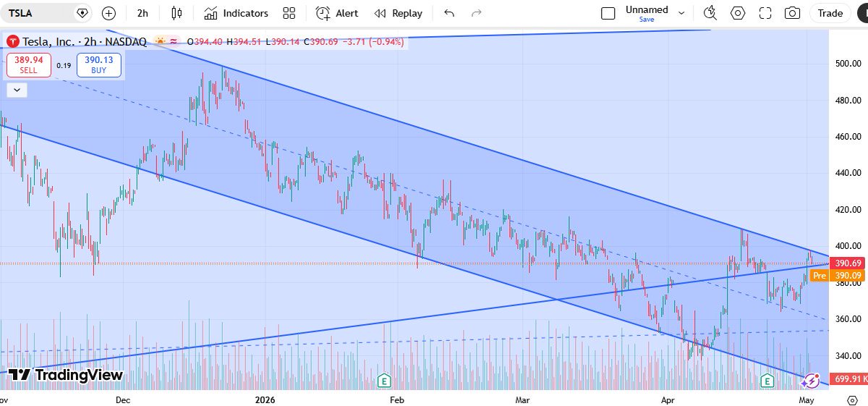Open time axis settings gear icon

coord(852,399)
